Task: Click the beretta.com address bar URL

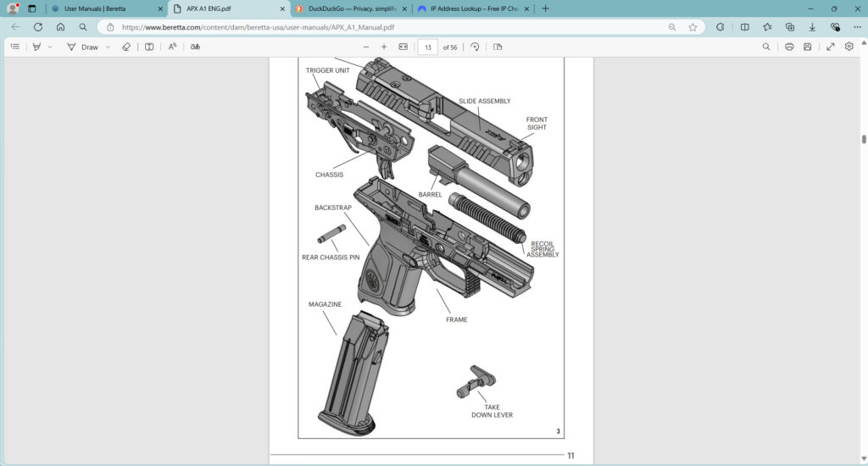Action: [258, 27]
